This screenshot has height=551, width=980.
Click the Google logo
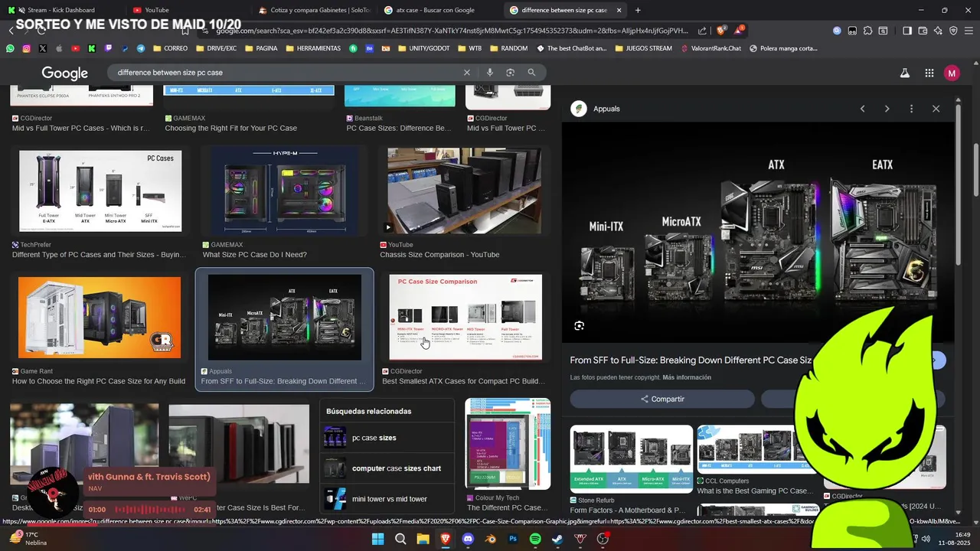[x=65, y=73]
